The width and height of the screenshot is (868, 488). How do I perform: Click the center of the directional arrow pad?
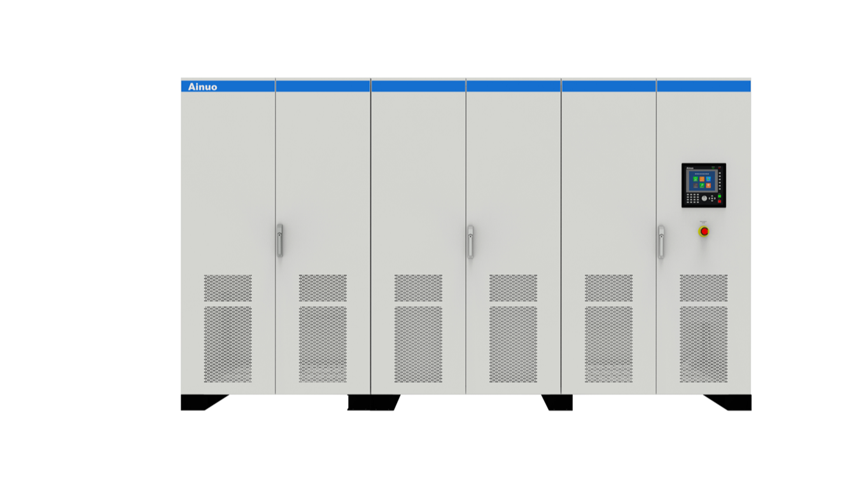[x=712, y=199]
